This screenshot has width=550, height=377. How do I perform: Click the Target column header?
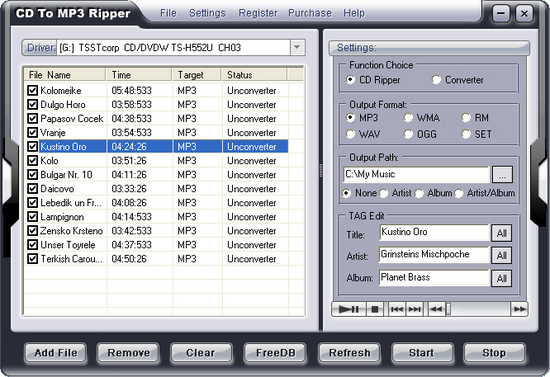[x=197, y=75]
